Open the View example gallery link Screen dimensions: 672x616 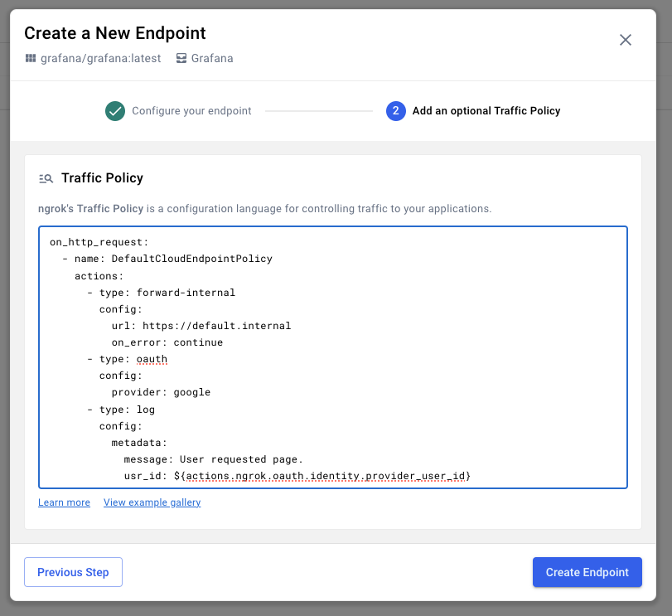click(152, 502)
